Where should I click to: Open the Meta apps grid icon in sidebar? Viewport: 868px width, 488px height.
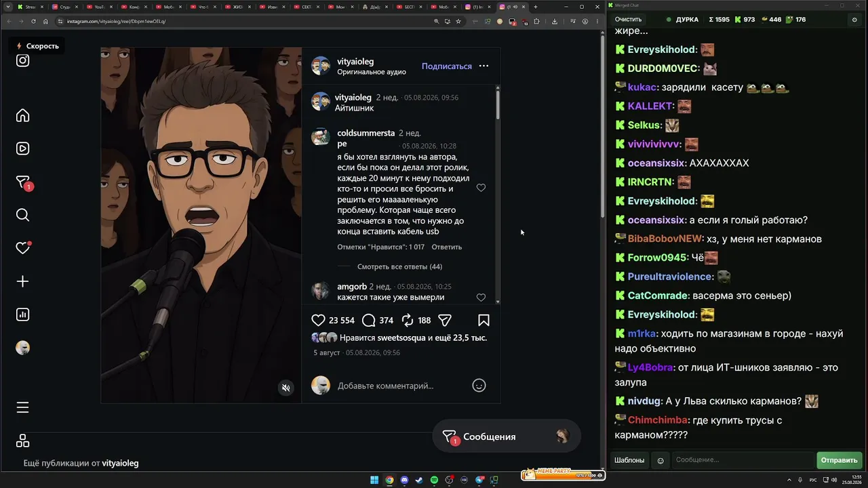(22, 441)
